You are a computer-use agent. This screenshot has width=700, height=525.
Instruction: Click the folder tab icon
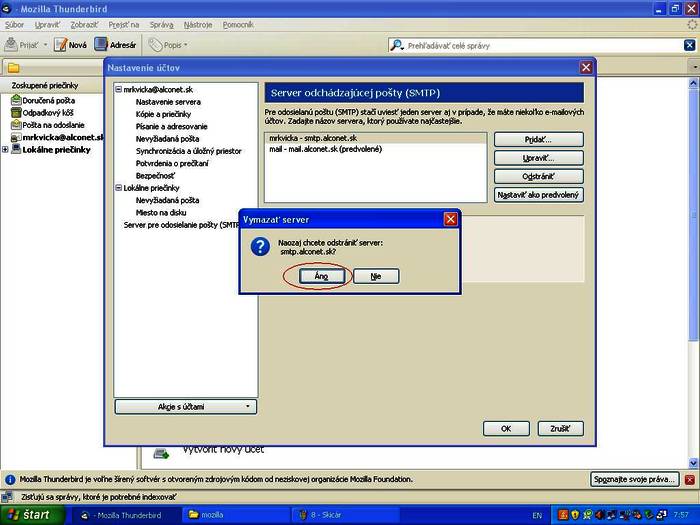(14, 68)
